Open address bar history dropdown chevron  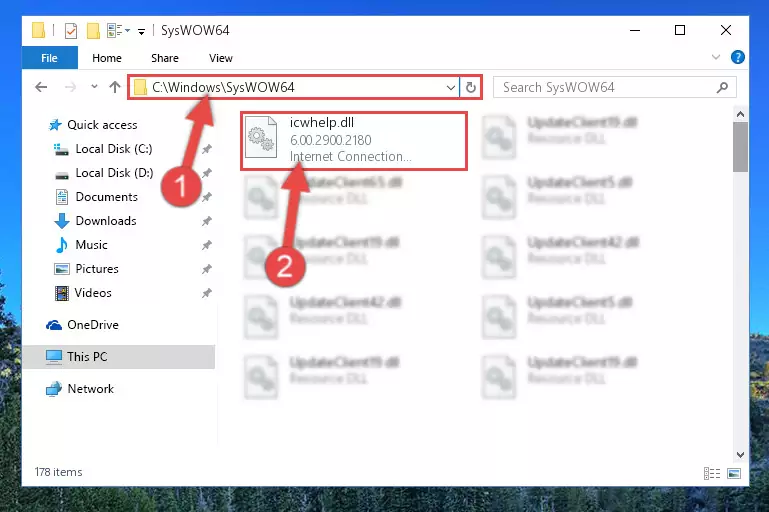pyautogui.click(x=451, y=88)
